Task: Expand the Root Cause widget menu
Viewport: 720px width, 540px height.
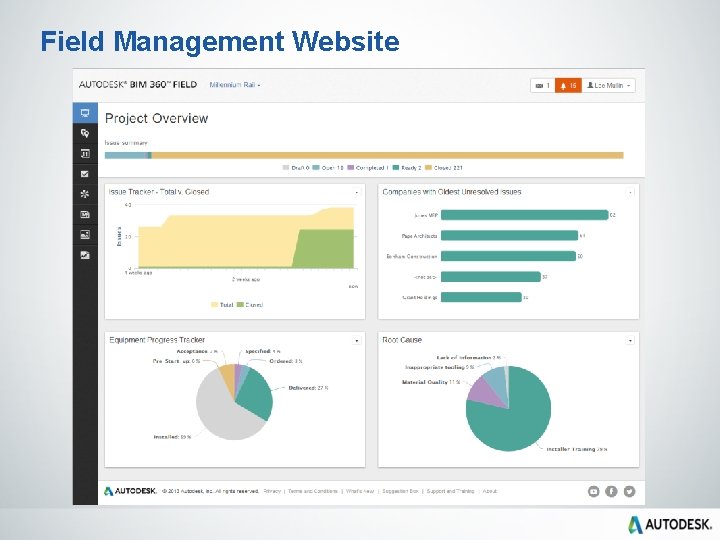Action: coord(630,341)
